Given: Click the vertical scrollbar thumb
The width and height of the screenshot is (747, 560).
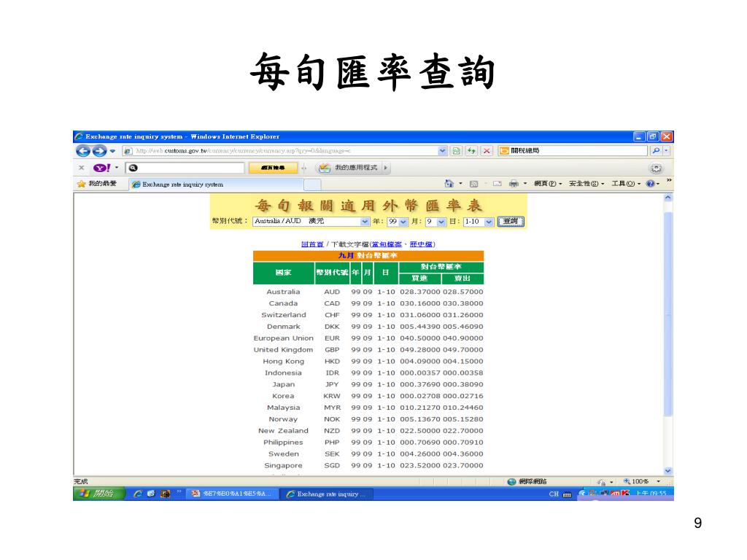Looking at the screenshot, I should pos(668,314).
